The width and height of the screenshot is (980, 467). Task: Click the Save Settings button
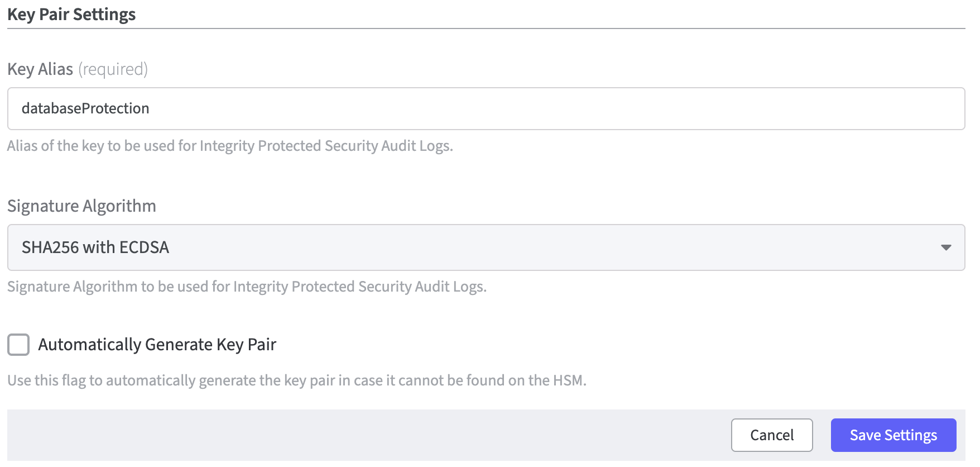tap(893, 435)
